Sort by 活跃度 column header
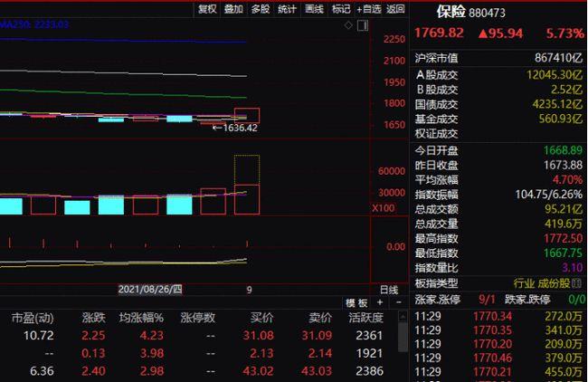Screen dimensions: 588x382 click(366, 319)
